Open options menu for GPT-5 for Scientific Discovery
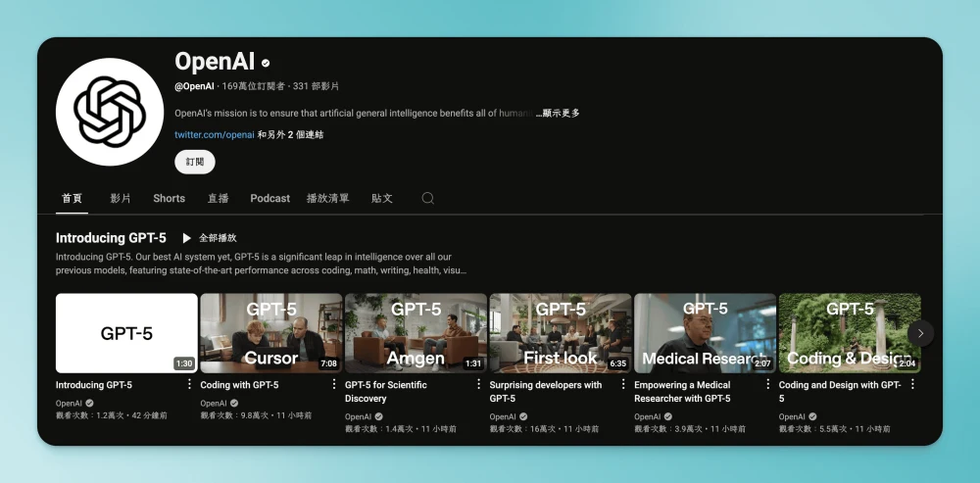The width and height of the screenshot is (980, 483). click(x=479, y=384)
